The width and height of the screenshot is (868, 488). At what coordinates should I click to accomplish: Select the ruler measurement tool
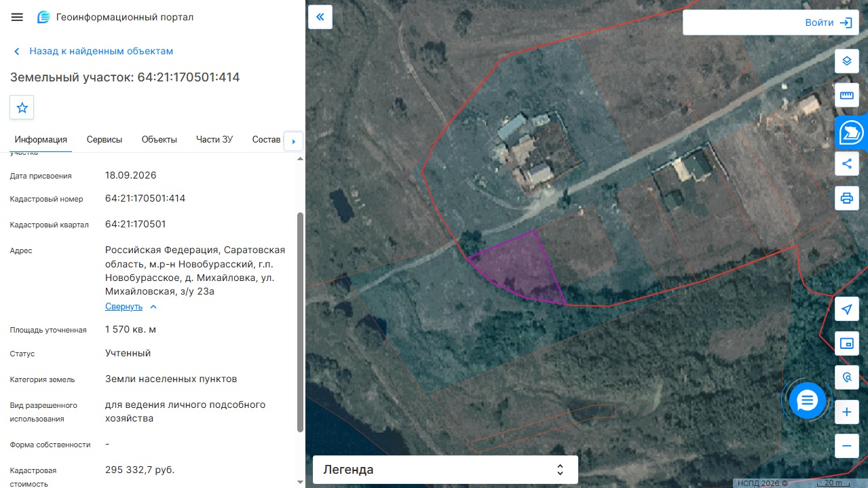pos(846,95)
